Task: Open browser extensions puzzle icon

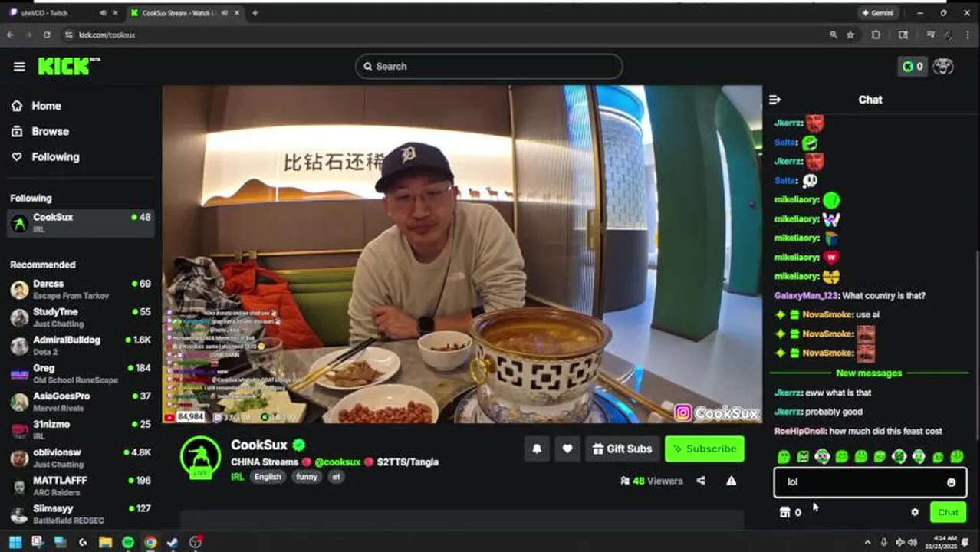Action: coord(876,34)
